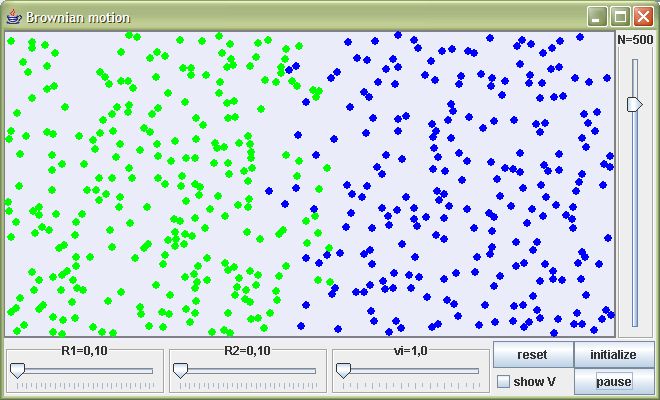Click the R2 slider track
The width and height of the screenshot is (660, 400).
pos(248,371)
